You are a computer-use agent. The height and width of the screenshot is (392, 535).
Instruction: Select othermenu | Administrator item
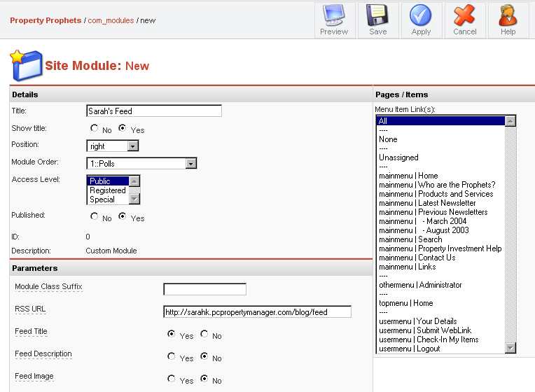pyautogui.click(x=441, y=285)
